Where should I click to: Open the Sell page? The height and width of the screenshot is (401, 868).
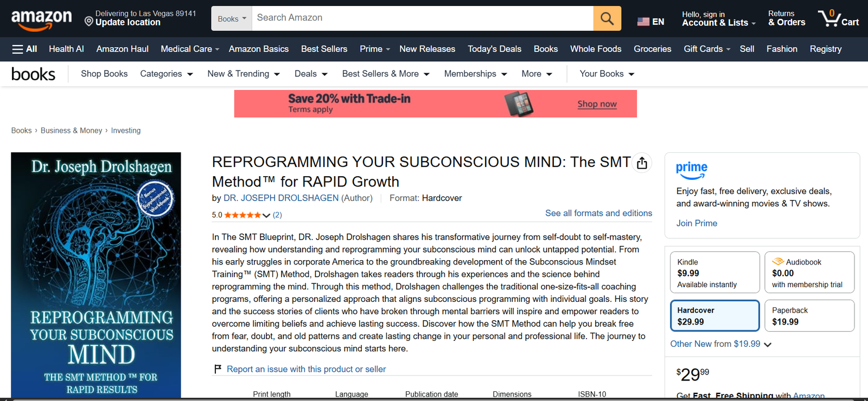747,49
